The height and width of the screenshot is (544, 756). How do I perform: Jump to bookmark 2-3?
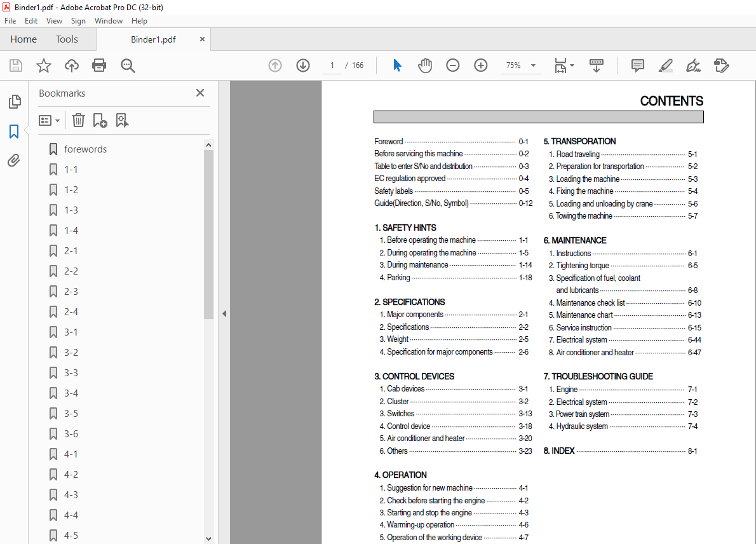[71, 291]
